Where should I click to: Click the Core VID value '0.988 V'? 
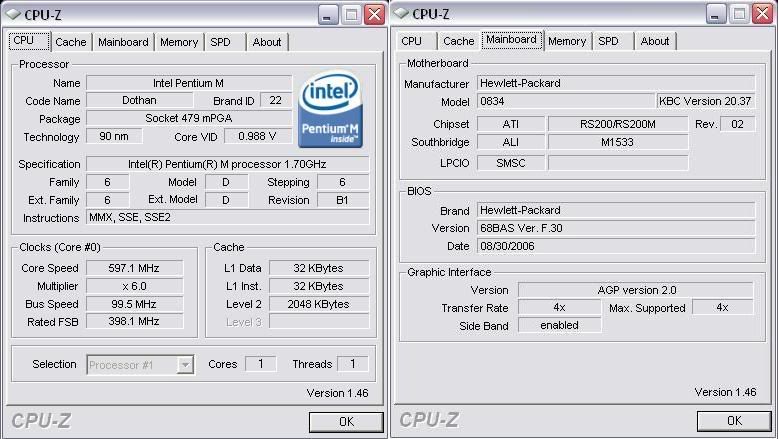tap(258, 136)
